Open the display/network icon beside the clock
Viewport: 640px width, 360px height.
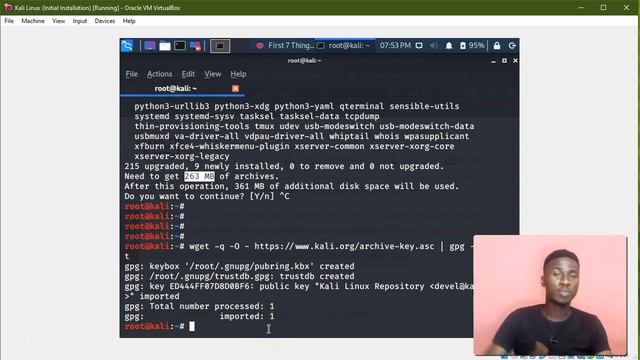pos(419,45)
